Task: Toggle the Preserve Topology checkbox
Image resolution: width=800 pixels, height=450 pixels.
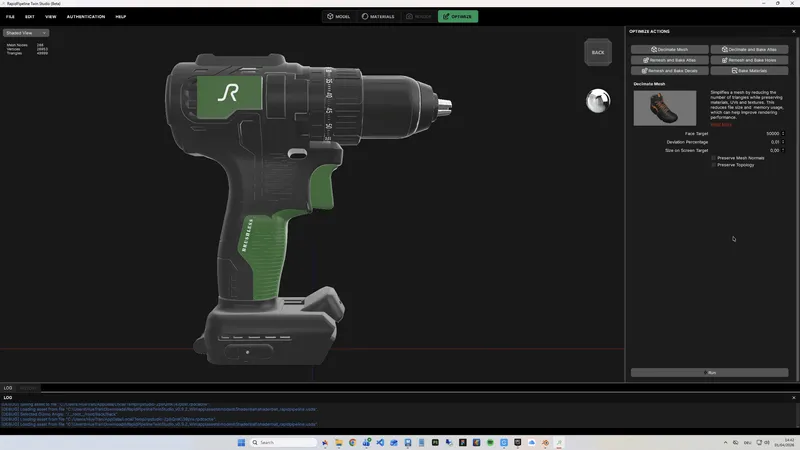Action: (714, 165)
